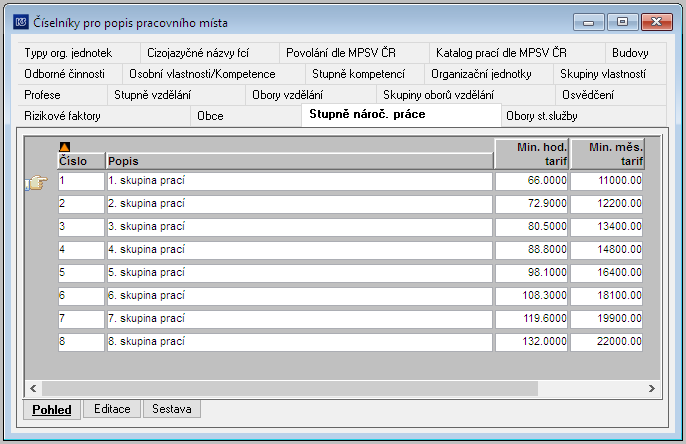The height and width of the screenshot is (444, 686).
Task: Select Číslo field with value 1
Action: (81, 181)
